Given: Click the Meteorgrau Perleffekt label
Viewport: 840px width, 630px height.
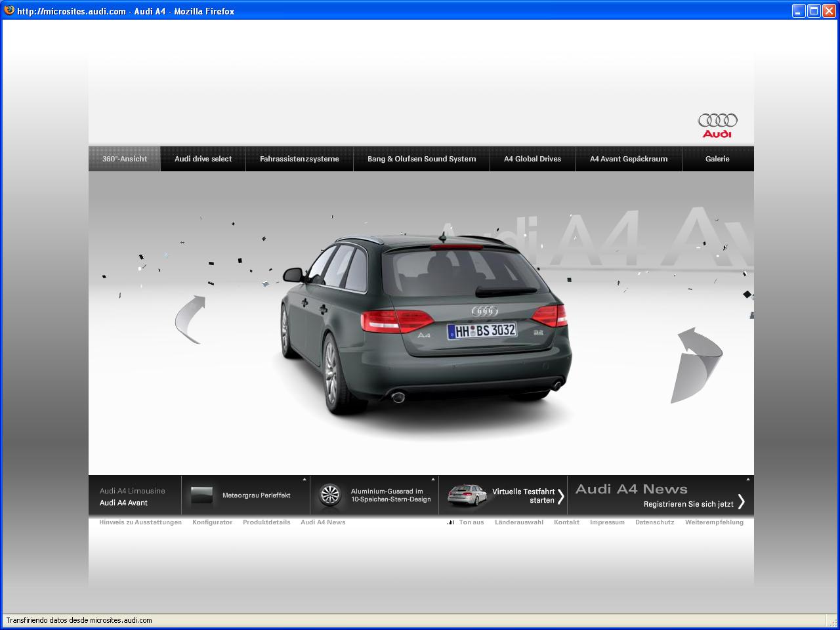Looking at the screenshot, I should [256, 495].
